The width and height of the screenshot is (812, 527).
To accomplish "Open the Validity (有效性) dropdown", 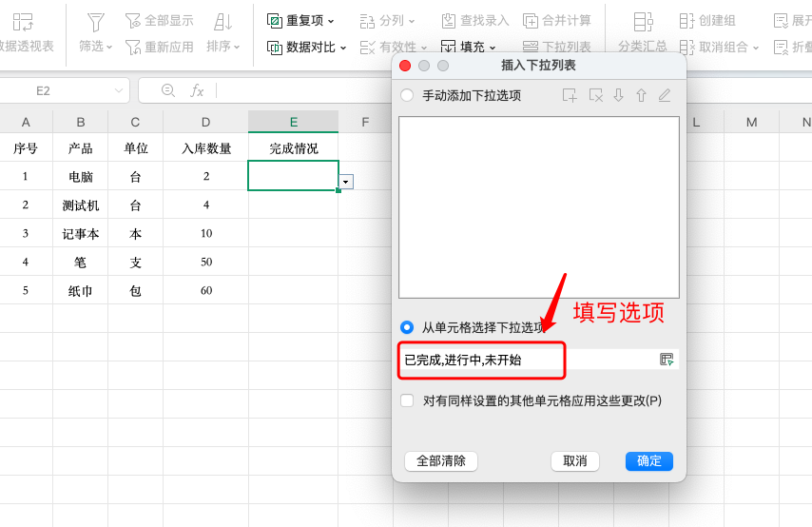I will pos(394,48).
